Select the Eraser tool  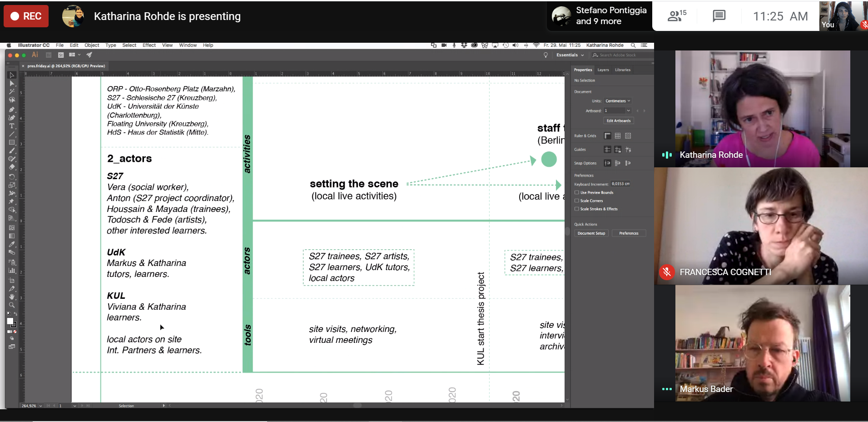click(x=12, y=167)
